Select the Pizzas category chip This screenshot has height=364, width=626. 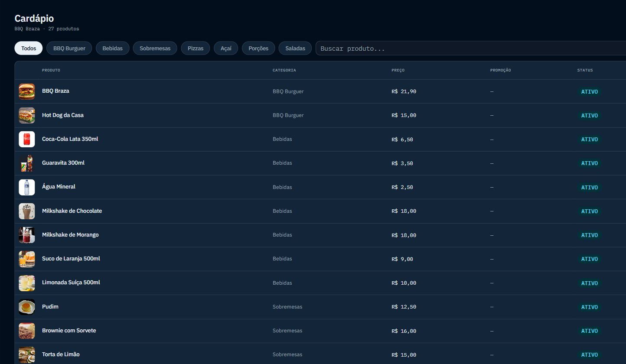point(196,48)
